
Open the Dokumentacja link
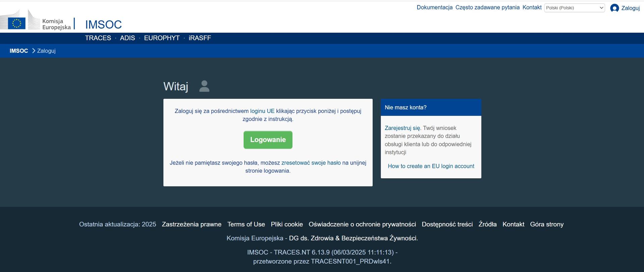[434, 7]
